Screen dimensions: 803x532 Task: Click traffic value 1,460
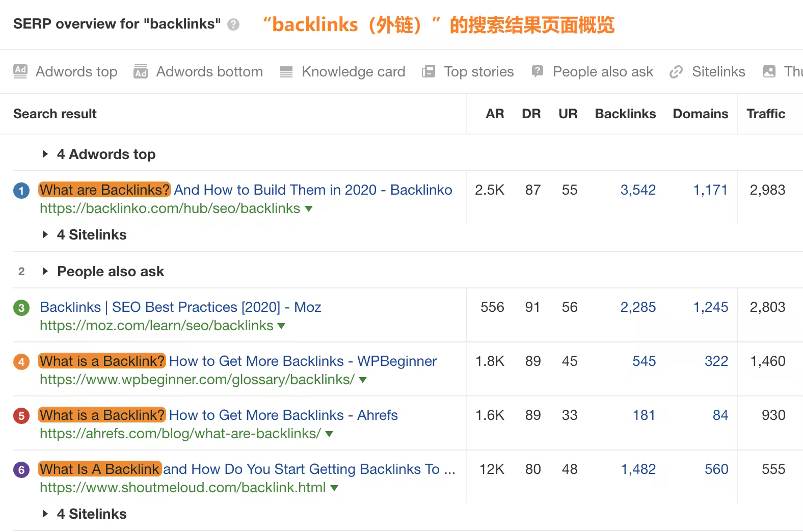click(768, 361)
